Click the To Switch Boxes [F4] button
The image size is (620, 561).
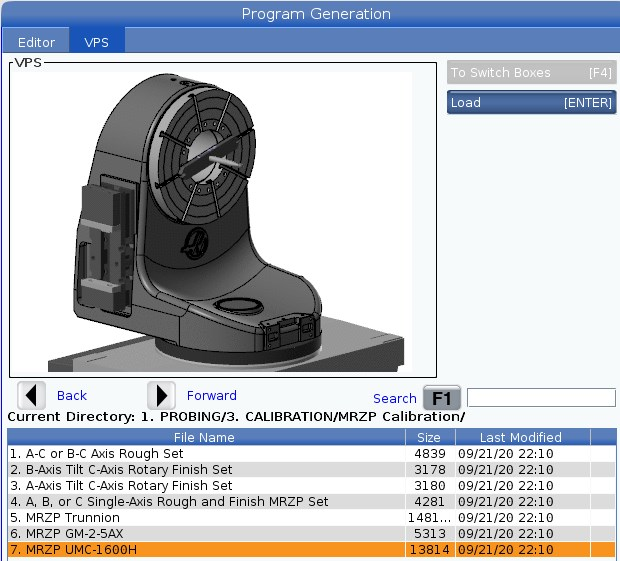(x=531, y=72)
